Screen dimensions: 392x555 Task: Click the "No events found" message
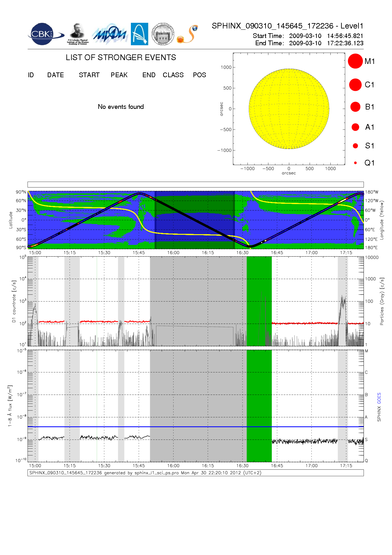point(121,107)
